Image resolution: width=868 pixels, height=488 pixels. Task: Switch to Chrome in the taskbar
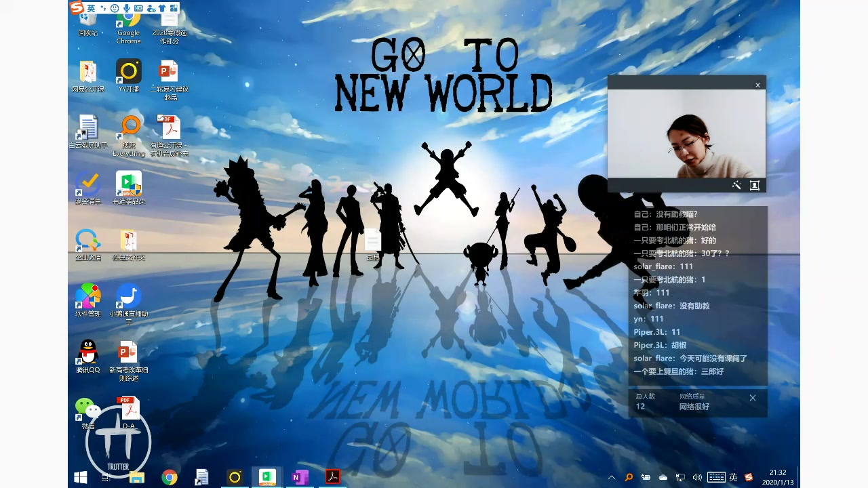[x=170, y=477]
